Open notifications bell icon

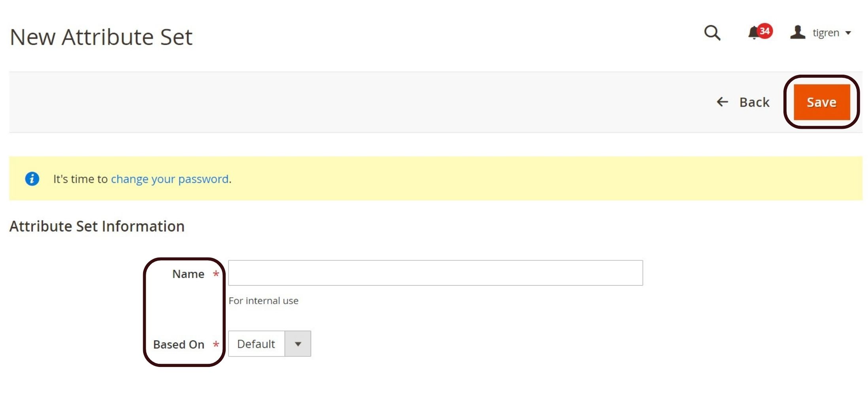click(754, 33)
